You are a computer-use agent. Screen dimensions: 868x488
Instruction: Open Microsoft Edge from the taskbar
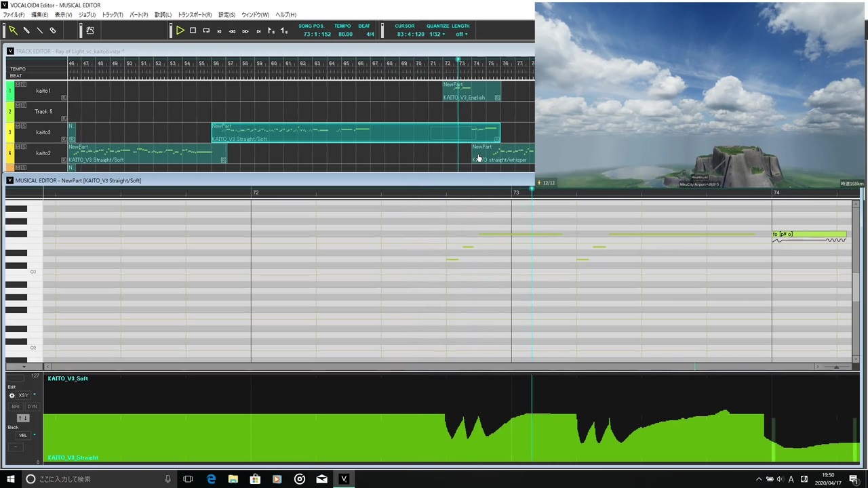point(211,479)
